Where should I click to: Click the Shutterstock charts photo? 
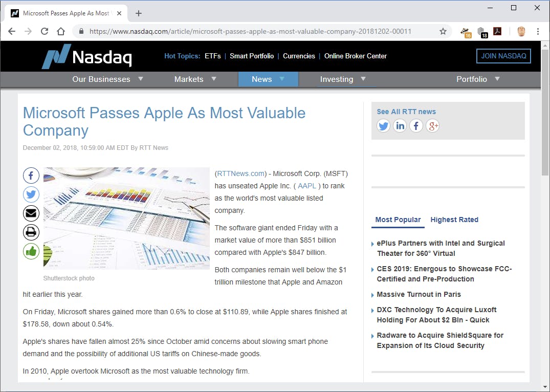[x=126, y=219]
